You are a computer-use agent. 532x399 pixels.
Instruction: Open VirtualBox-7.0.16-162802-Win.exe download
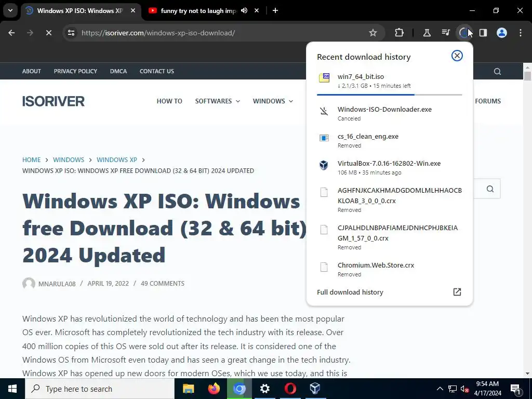coord(390,168)
